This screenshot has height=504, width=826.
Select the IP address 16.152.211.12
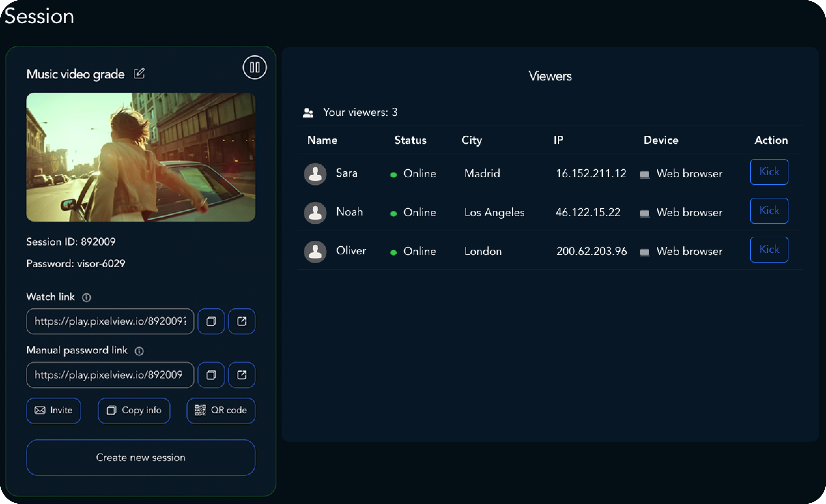click(591, 174)
